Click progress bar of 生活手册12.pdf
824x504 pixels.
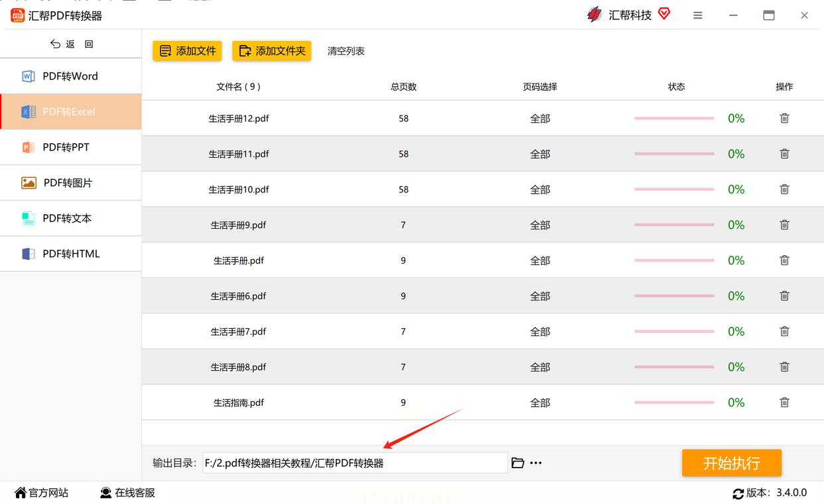tap(674, 118)
